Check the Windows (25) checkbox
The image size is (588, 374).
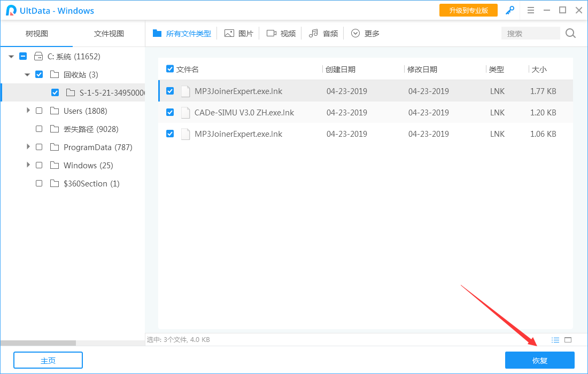[x=39, y=165]
